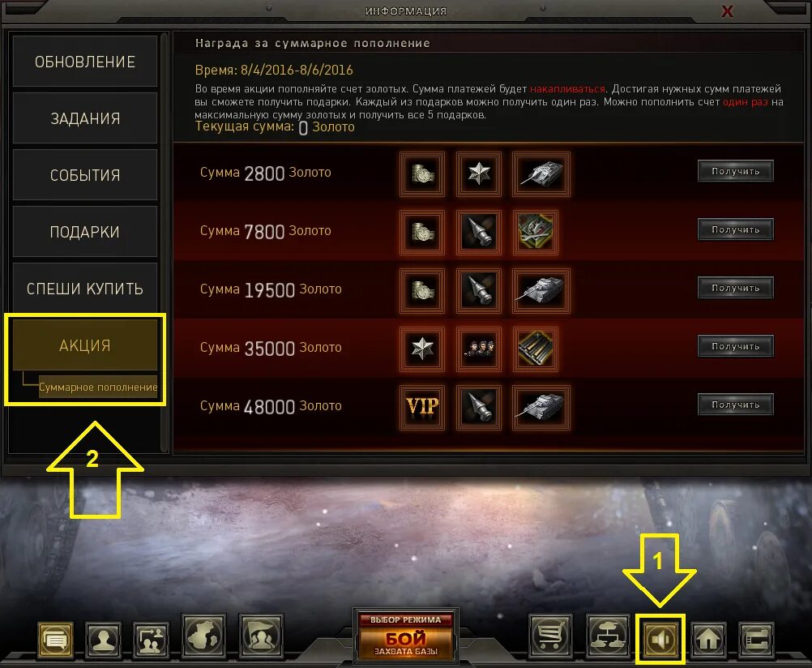This screenshot has height=668, width=812.
Task: Switch to ОБНОВЛЕНИЕ tab
Action: click(85, 61)
